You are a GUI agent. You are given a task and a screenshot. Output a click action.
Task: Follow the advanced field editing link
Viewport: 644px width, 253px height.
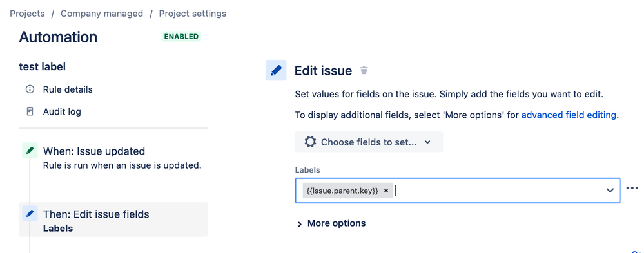pos(569,115)
